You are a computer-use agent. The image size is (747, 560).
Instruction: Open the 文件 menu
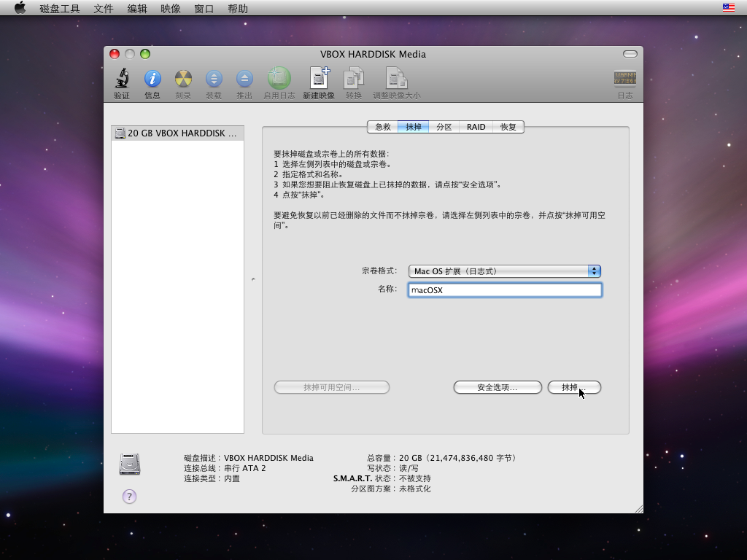click(104, 9)
